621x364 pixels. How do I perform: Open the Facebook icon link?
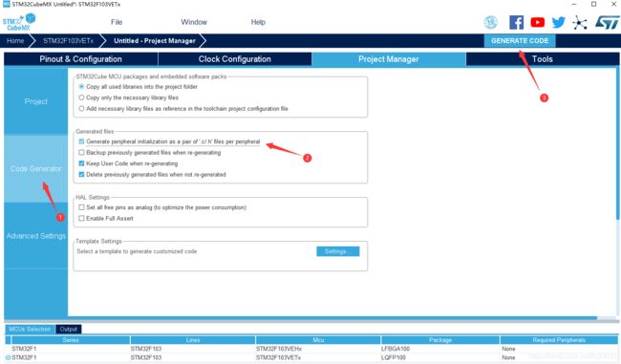(x=516, y=22)
